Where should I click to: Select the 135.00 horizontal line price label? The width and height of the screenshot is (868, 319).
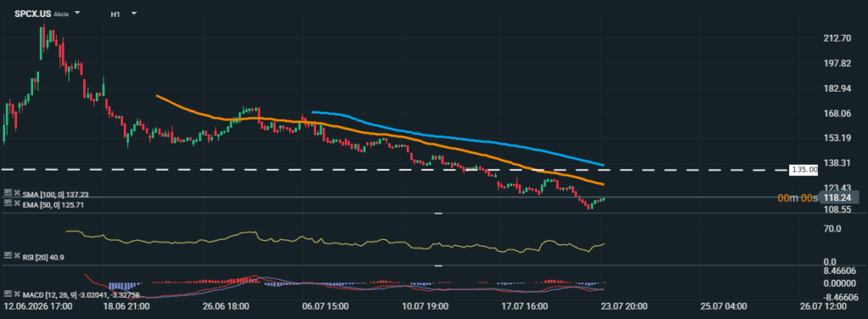point(804,170)
